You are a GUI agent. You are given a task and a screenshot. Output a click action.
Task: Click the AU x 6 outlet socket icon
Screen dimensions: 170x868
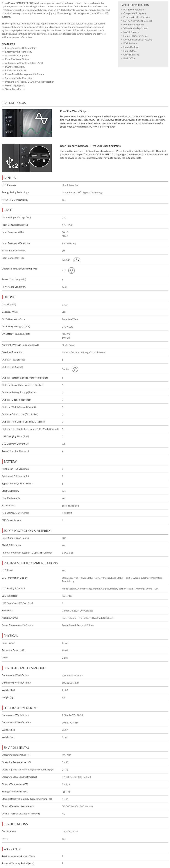(x=75, y=369)
